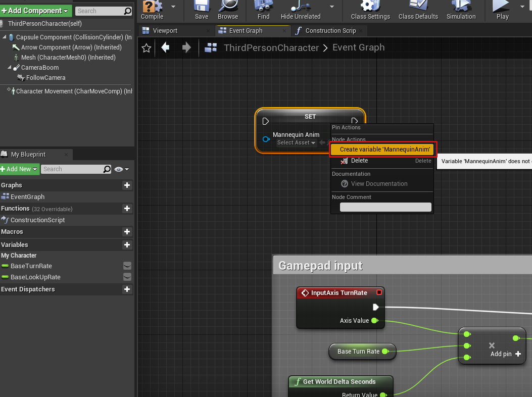Add a new variable with plus button
Image resolution: width=532 pixels, height=397 pixels.
pyautogui.click(x=127, y=245)
